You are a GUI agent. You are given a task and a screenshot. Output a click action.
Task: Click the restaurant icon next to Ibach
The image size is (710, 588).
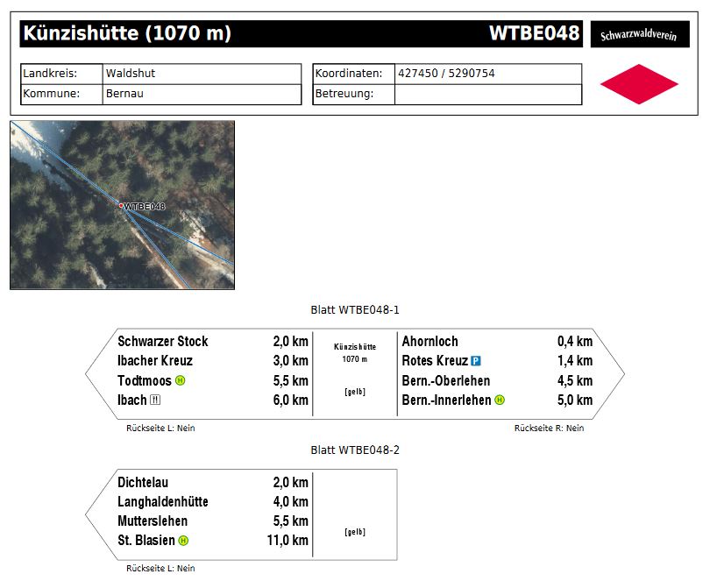click(155, 400)
